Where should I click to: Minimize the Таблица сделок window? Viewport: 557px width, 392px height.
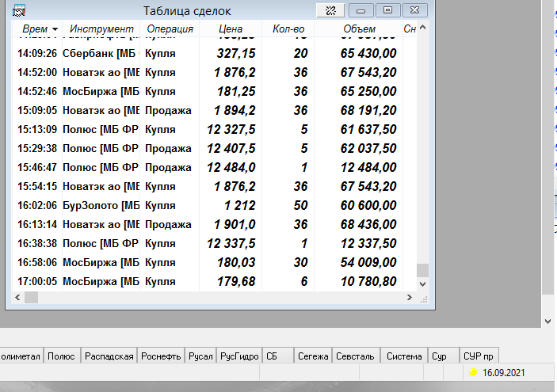(x=361, y=10)
